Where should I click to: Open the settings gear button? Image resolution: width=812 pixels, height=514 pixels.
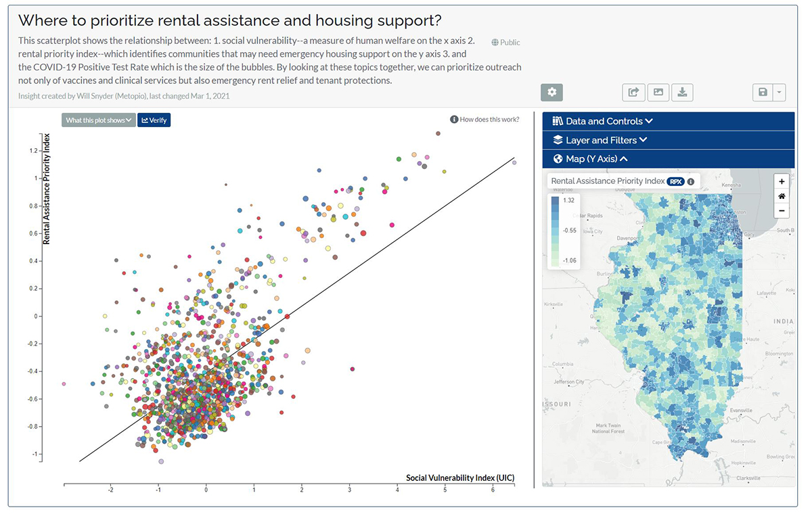[x=551, y=93]
